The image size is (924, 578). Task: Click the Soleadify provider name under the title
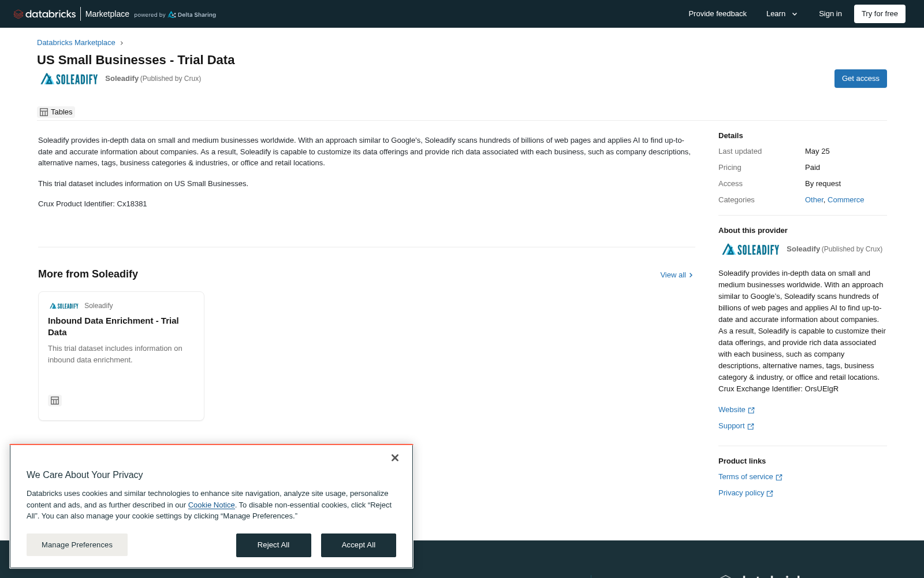point(122,79)
